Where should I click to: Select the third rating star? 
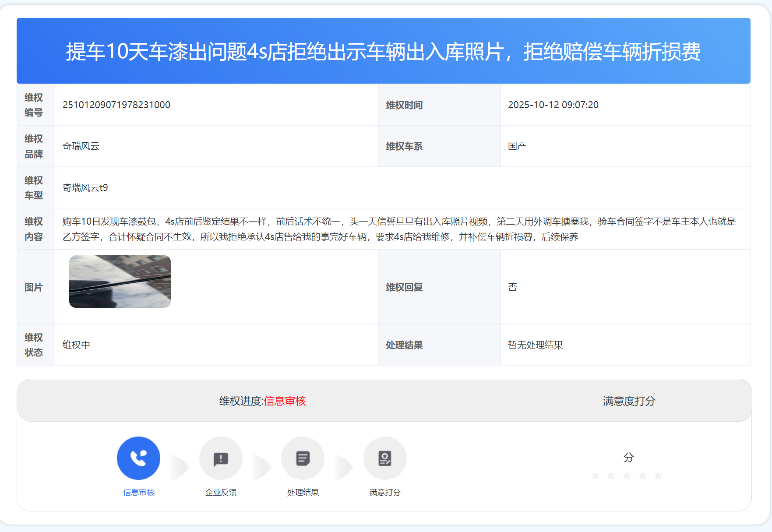pos(627,476)
